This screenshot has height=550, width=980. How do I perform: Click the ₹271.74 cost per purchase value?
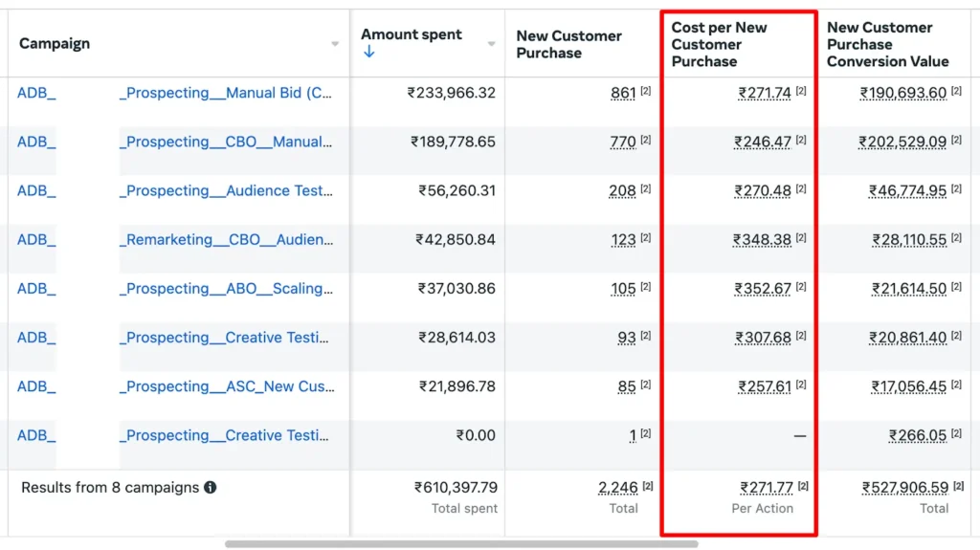tap(764, 93)
